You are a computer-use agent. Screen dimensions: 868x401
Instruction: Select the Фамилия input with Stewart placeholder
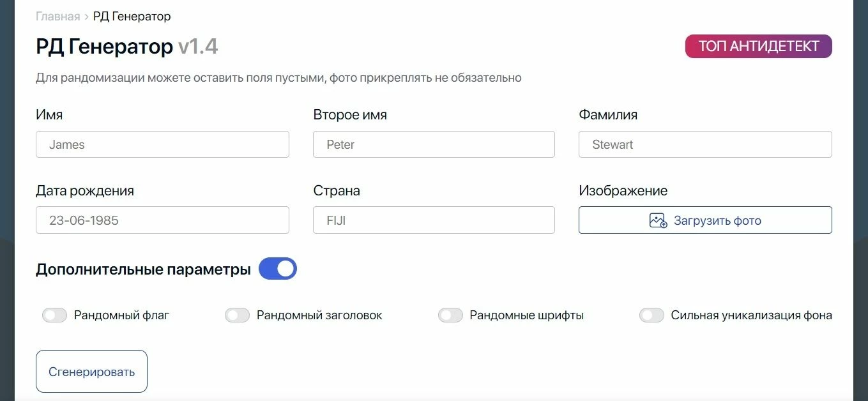point(705,144)
